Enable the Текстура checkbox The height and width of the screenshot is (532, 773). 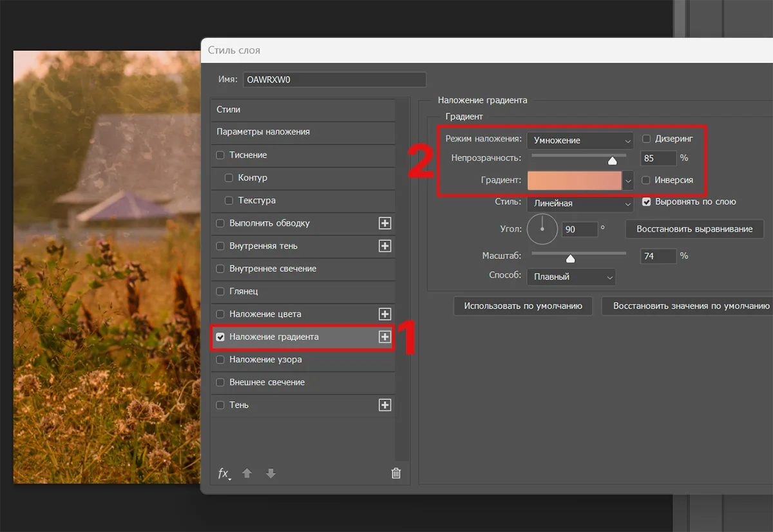coord(229,201)
